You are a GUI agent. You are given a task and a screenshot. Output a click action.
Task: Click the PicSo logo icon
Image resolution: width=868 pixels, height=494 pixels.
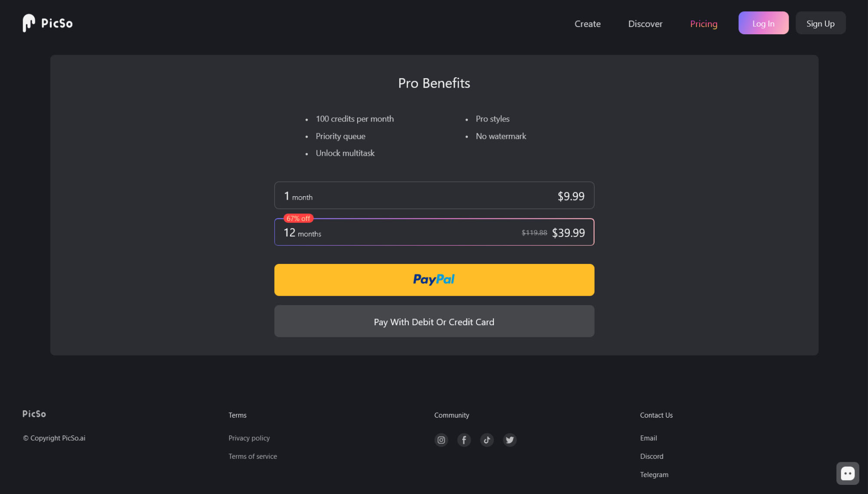point(29,23)
